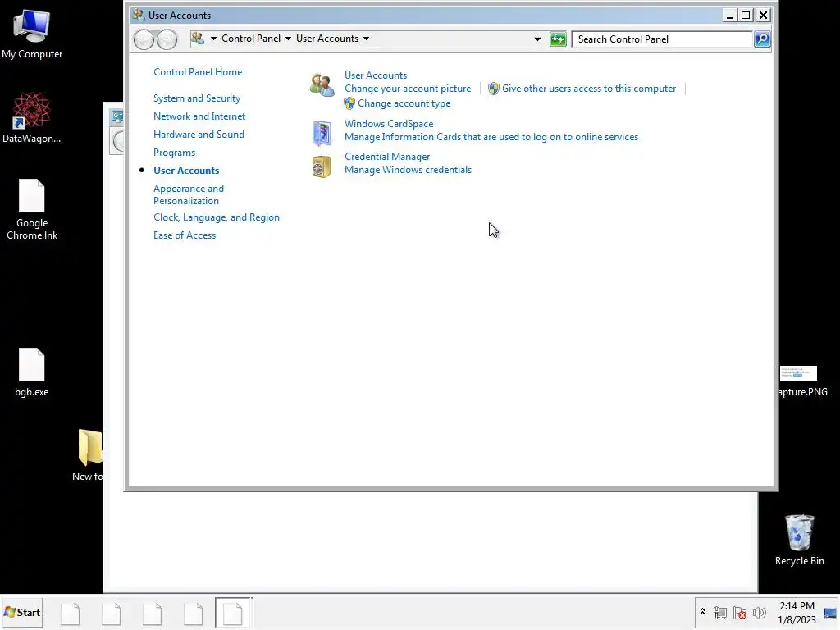Screen dimensions: 840x630
Task: Open Programs category
Action: pyautogui.click(x=174, y=153)
